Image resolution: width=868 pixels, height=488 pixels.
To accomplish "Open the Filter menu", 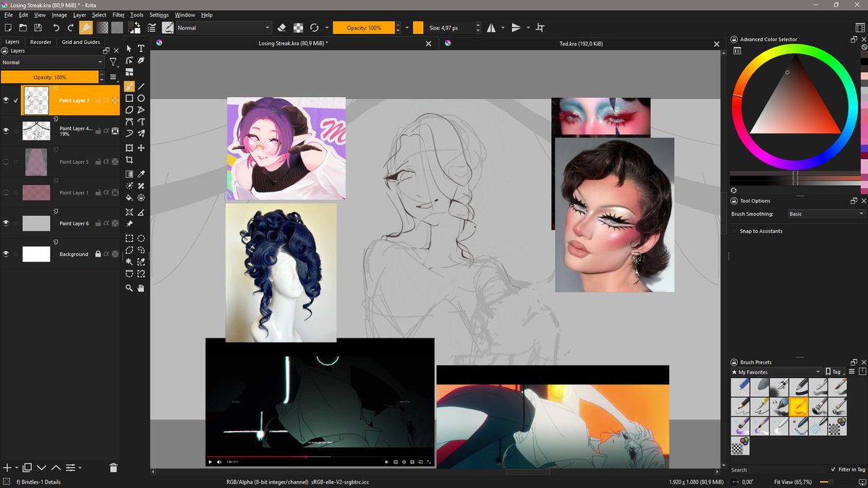I will tap(118, 14).
